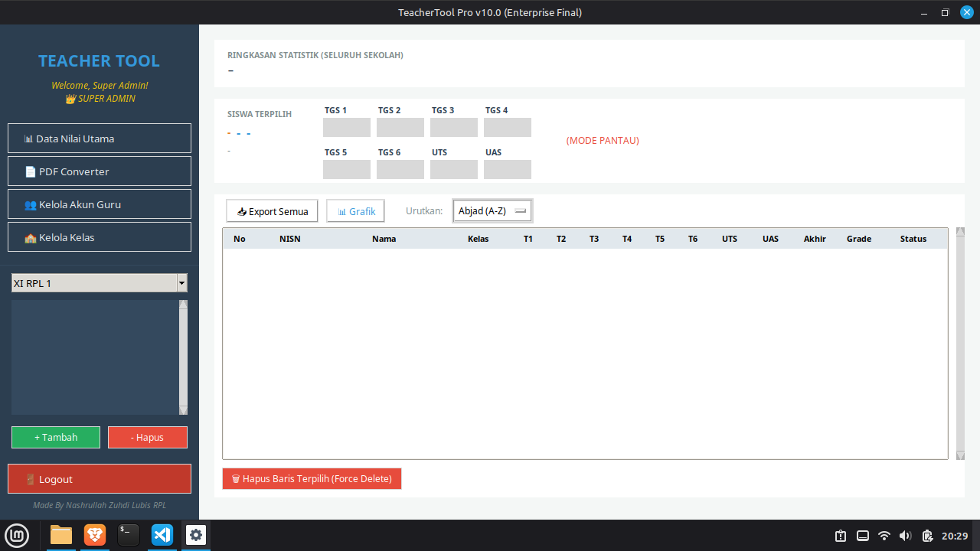Go to Kelola Kelas section
Image resolution: width=980 pixels, height=551 pixels.
pos(100,237)
